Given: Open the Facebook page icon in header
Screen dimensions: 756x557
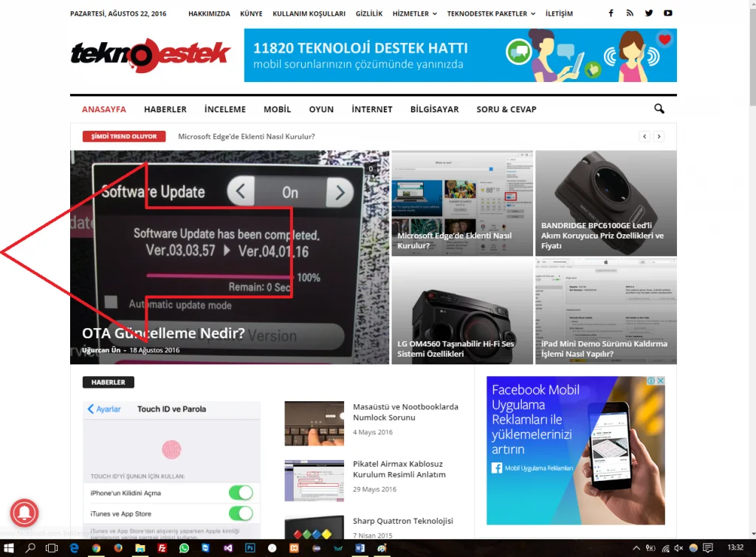Looking at the screenshot, I should click(611, 13).
